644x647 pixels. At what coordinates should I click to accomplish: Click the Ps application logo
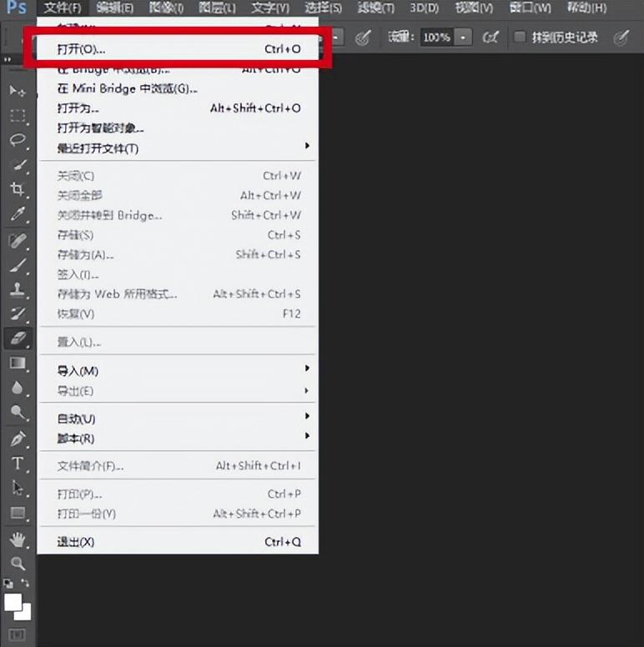(17, 7)
